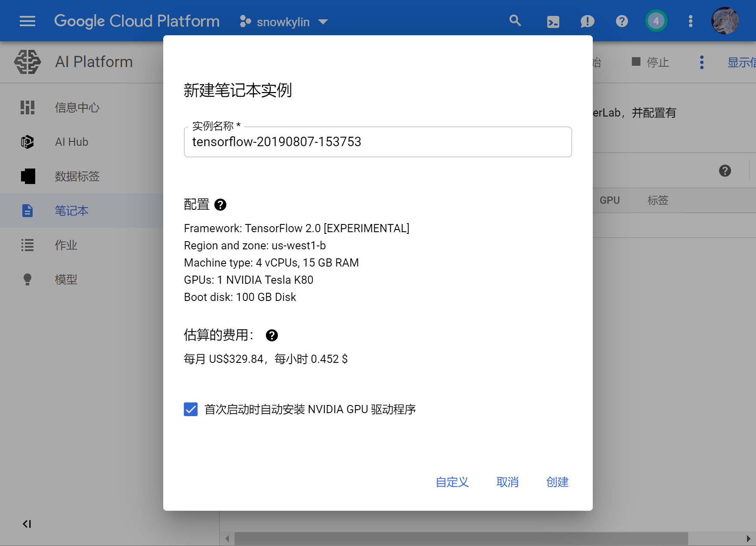Click the 数据标签 icon
The image size is (756, 546).
28,176
